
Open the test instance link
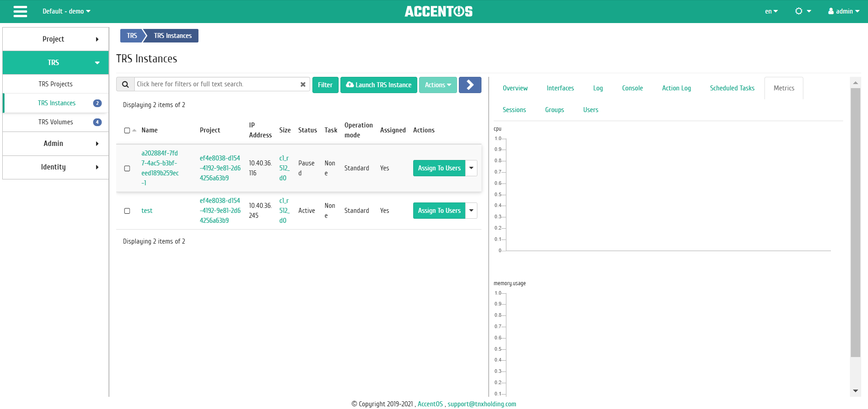(147, 211)
